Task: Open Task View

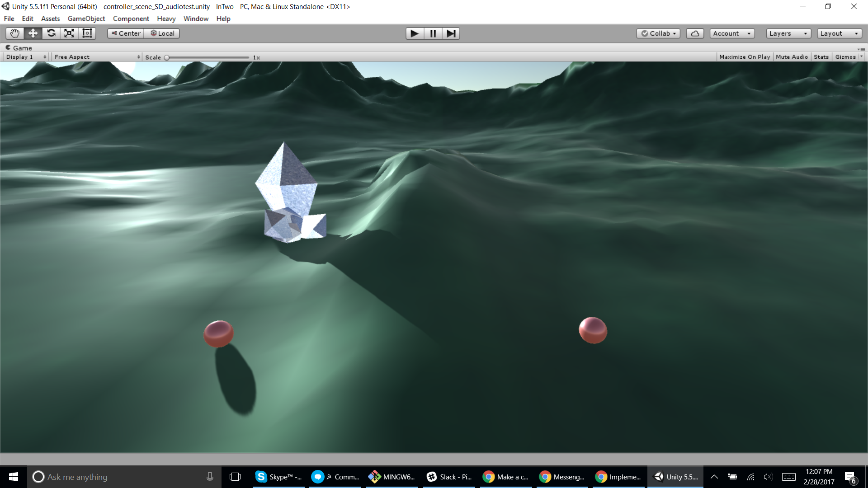Action: (x=235, y=477)
